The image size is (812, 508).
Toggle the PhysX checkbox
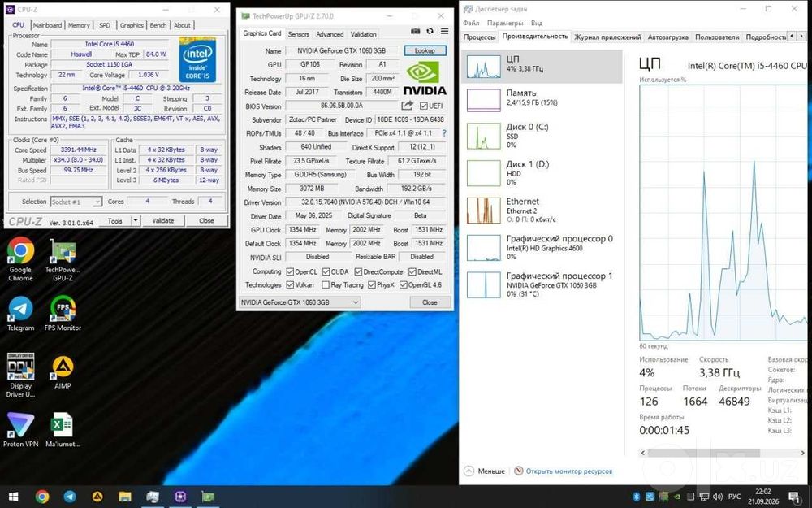click(372, 284)
